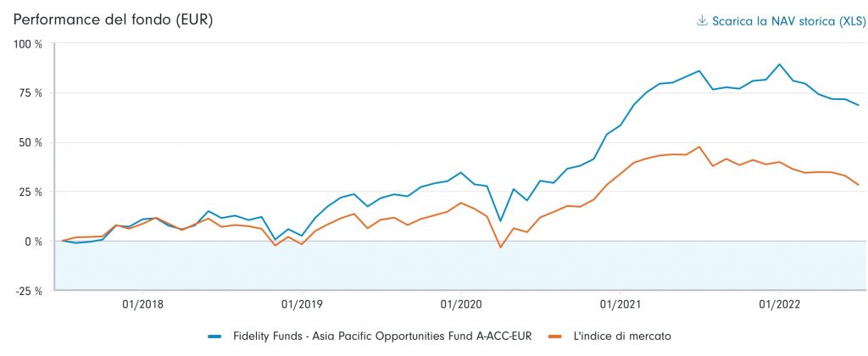Toggle the L'indice di mercato series label

(621, 337)
